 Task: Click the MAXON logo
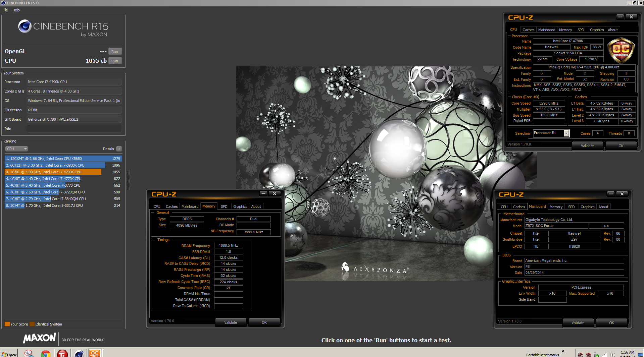click(x=39, y=338)
